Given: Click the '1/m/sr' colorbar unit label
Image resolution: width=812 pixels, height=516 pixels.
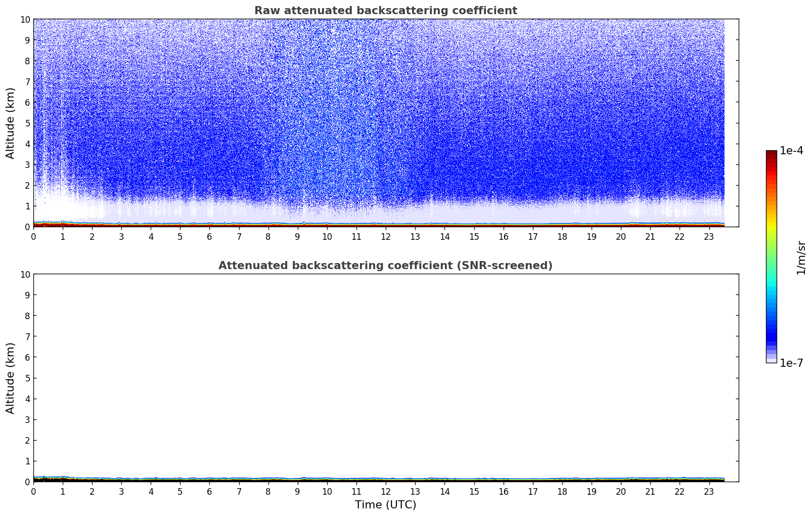Looking at the screenshot, I should point(800,257).
